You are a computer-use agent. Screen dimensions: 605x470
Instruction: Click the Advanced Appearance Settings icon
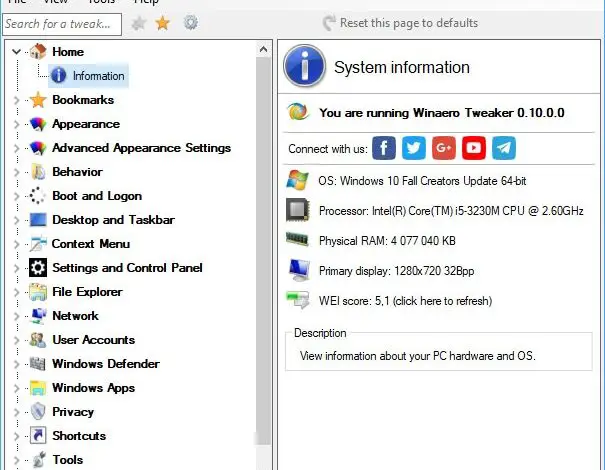click(x=38, y=148)
